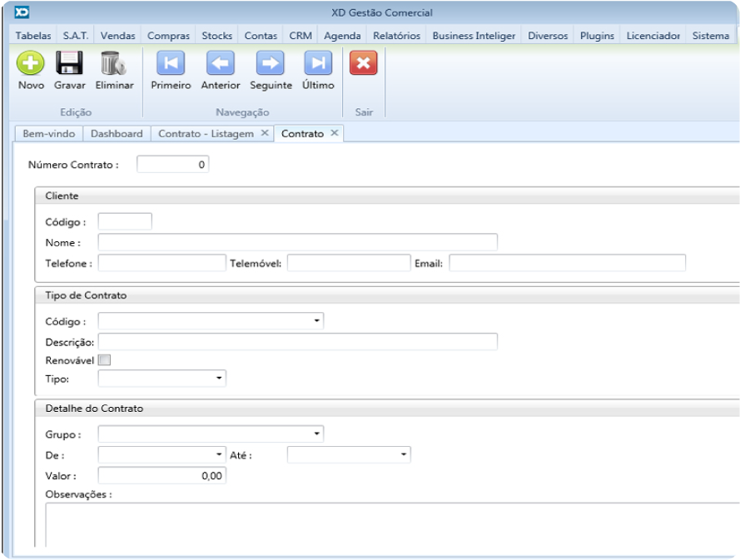Open the De date dropdown
The image size is (740, 560).
[220, 454]
